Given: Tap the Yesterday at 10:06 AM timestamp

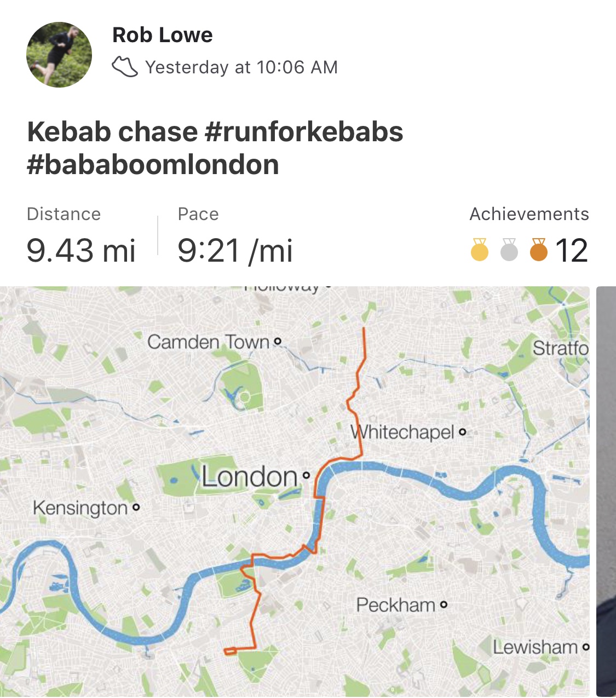Looking at the screenshot, I should point(241,67).
